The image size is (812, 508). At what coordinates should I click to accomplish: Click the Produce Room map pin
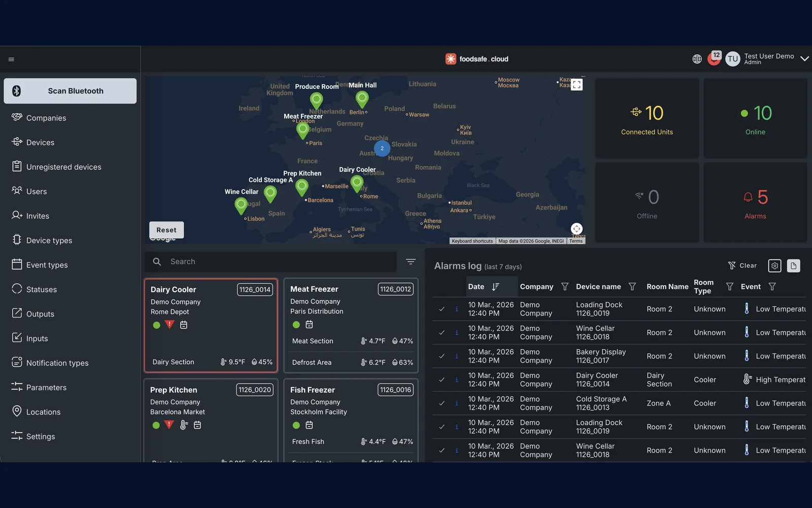[317, 100]
